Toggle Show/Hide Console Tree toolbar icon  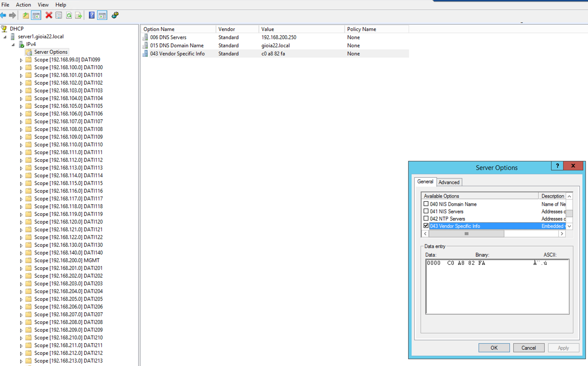[x=36, y=15]
